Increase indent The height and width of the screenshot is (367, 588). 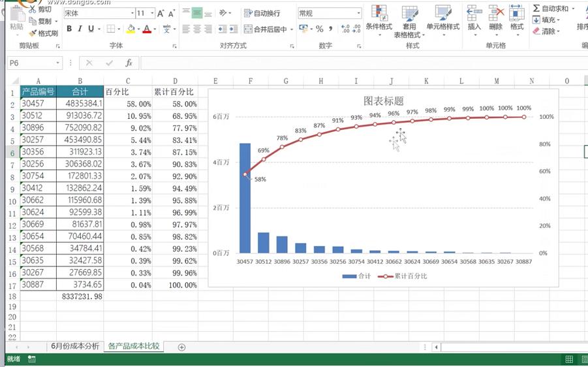234,29
